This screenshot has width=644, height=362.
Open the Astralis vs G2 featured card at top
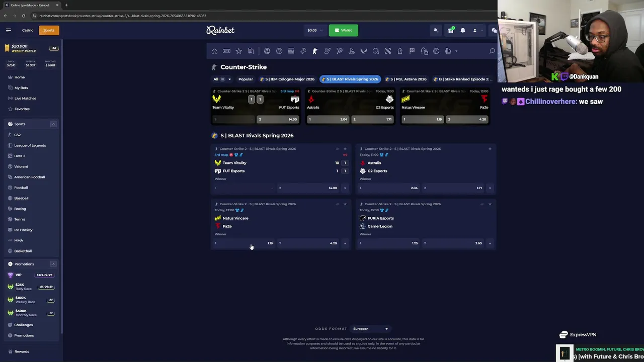click(x=350, y=106)
